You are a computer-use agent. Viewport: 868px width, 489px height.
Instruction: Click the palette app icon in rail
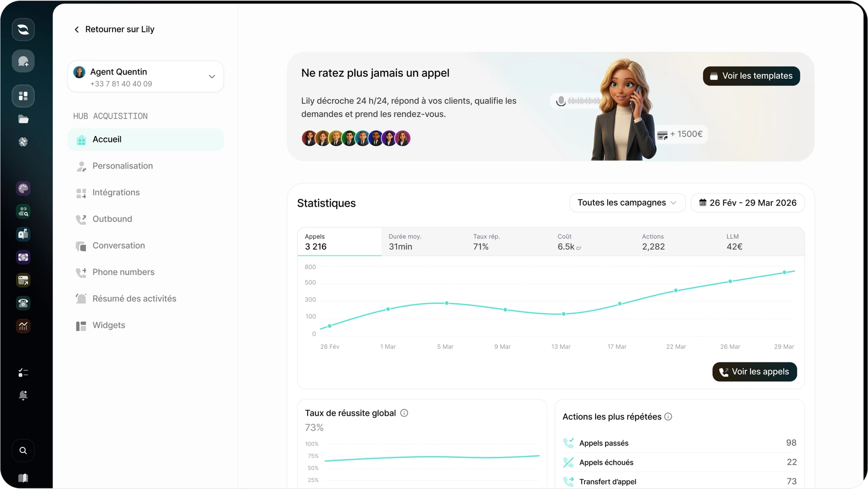click(23, 188)
